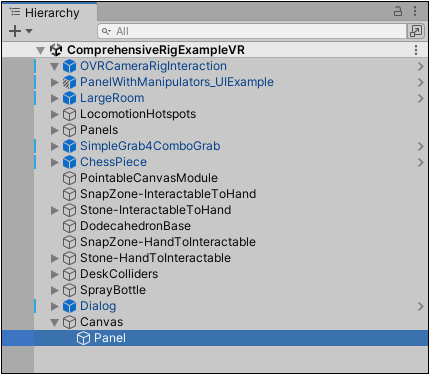Click the blue ChessPiece prefab cube icon
430x375 pixels.
pyautogui.click(x=69, y=162)
